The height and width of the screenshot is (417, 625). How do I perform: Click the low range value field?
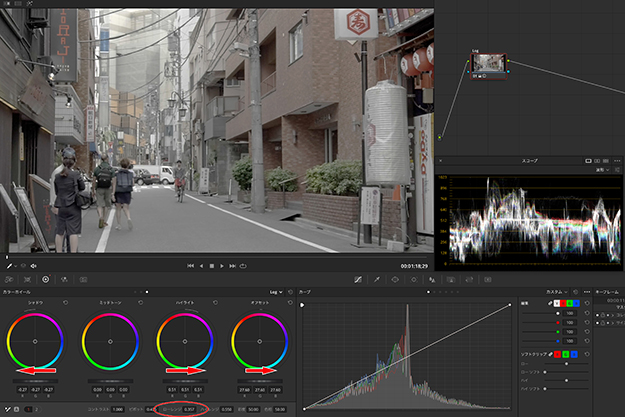(189, 409)
